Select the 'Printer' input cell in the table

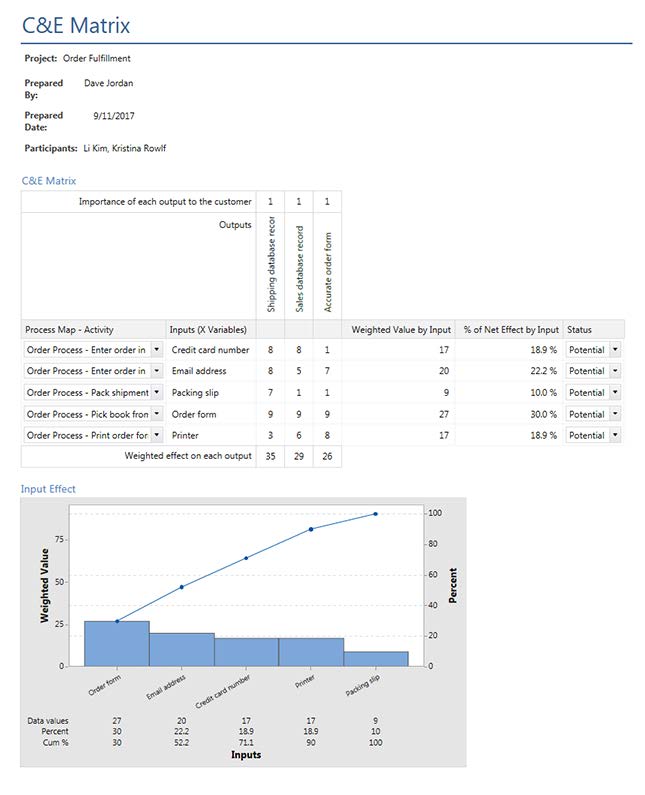tap(185, 436)
